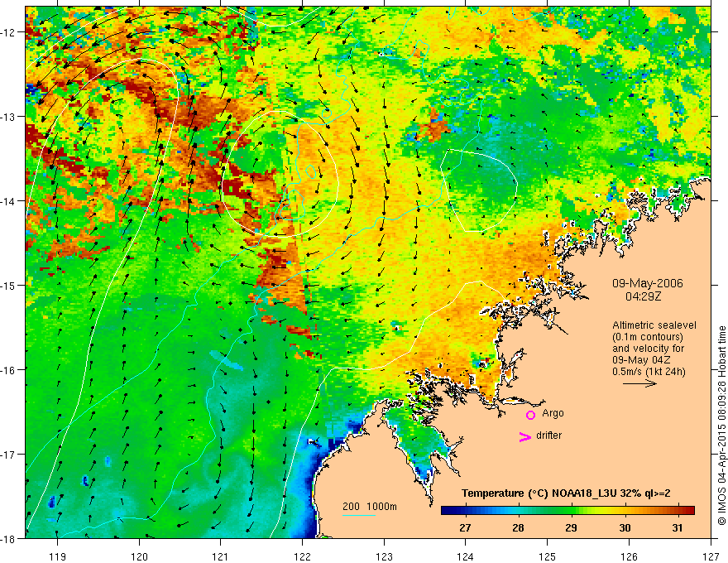Click the 'drifter' legend label
This screenshot has height=563, width=728.
[548, 435]
